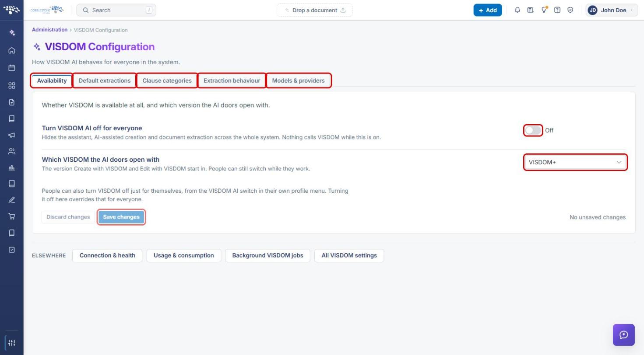Click the Save changes button

[121, 217]
